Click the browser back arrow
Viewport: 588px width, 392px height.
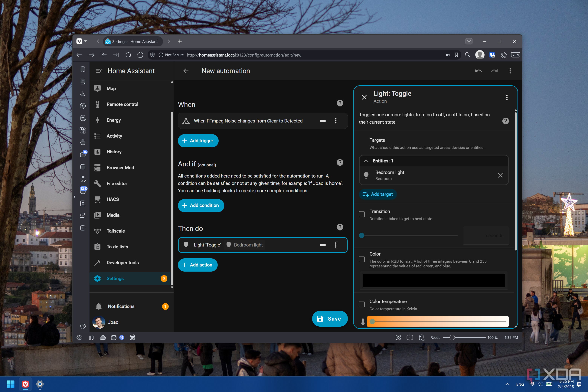pos(80,55)
